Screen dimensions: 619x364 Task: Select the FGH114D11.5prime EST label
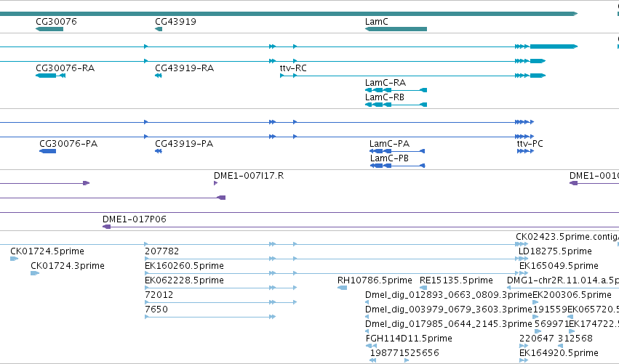click(409, 339)
